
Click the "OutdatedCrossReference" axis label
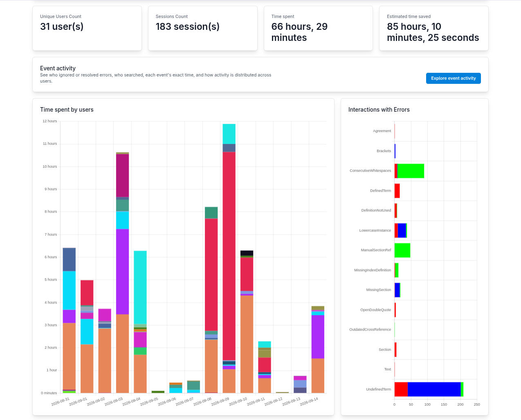[x=370, y=330]
